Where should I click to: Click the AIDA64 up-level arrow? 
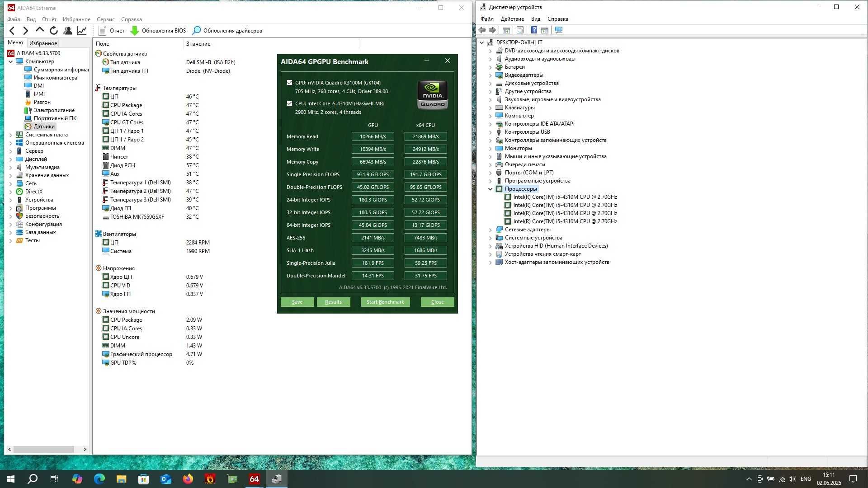click(x=40, y=30)
